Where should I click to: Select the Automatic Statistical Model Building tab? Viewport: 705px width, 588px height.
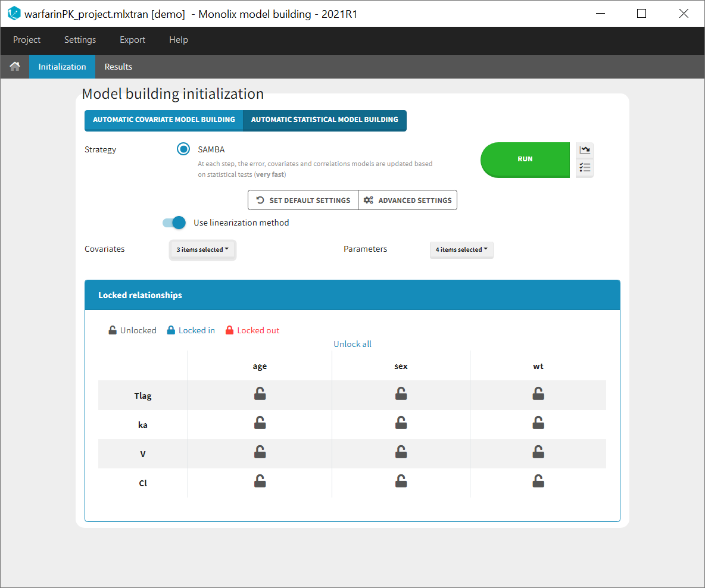pyautogui.click(x=325, y=120)
